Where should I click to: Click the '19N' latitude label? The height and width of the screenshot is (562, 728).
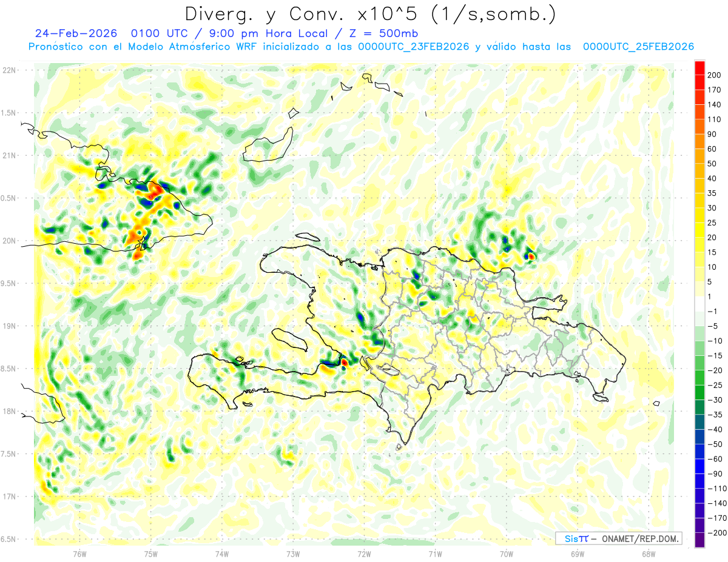pos(8,326)
